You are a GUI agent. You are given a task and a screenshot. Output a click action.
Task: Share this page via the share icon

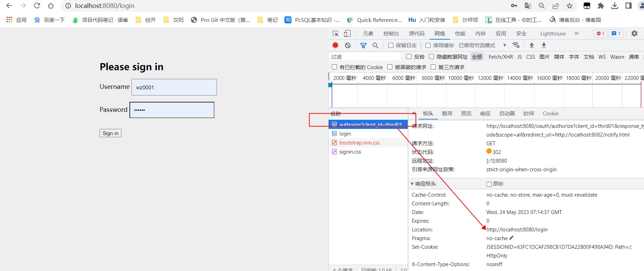(x=556, y=6)
